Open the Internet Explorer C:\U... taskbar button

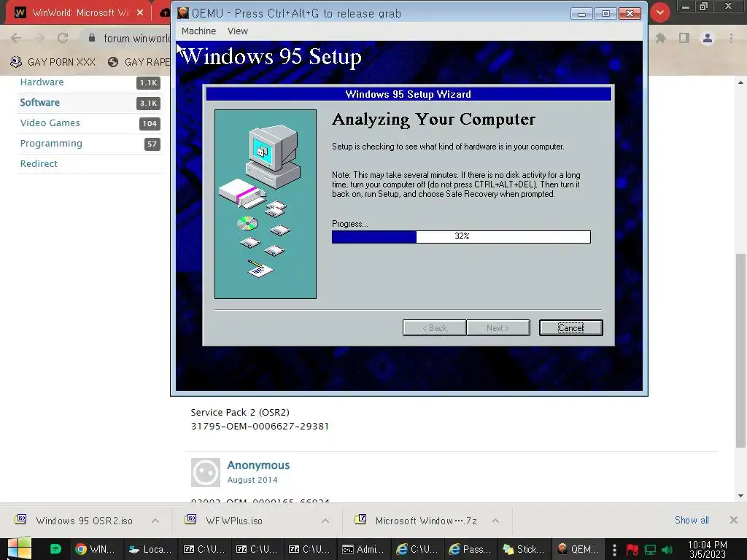tap(417, 549)
